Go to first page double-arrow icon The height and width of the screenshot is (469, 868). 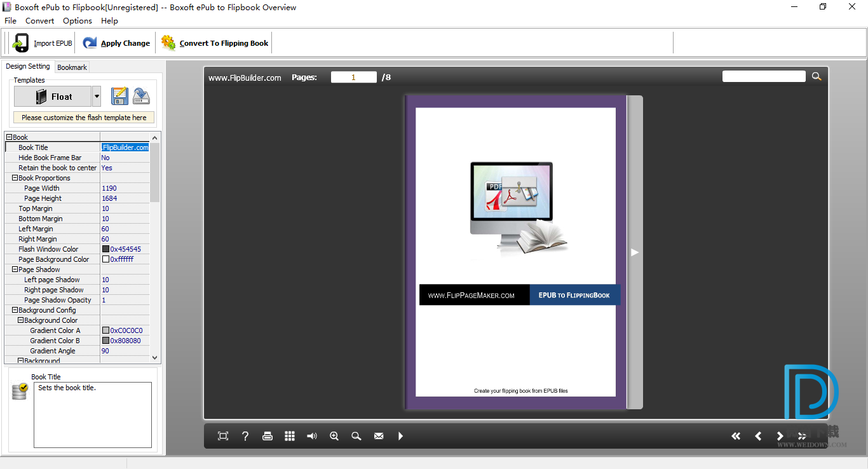pos(736,436)
